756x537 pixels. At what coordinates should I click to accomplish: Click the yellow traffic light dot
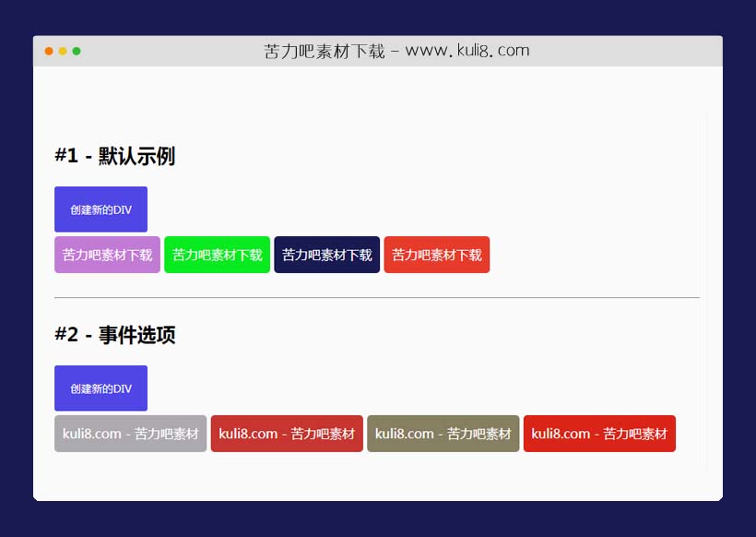[x=62, y=52]
